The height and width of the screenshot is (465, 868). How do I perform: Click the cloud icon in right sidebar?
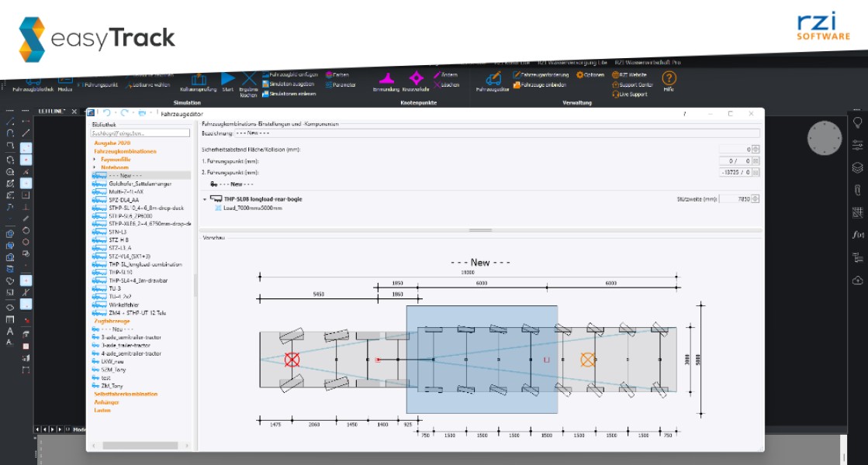click(x=857, y=281)
